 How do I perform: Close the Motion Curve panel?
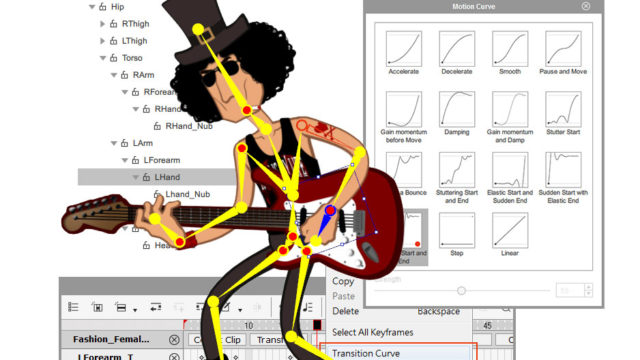click(586, 6)
